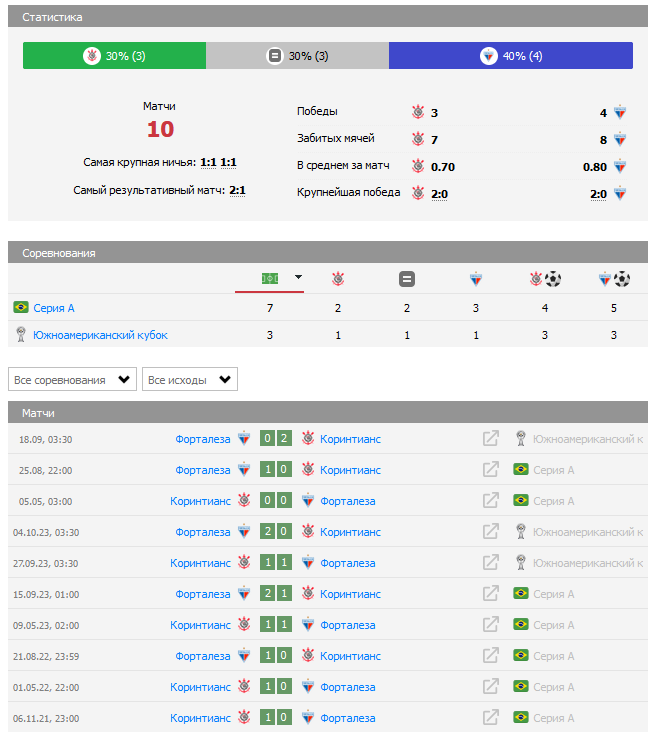Open external link icon for 18.09 match
Viewport: 666px width, 744px height.
(490, 439)
